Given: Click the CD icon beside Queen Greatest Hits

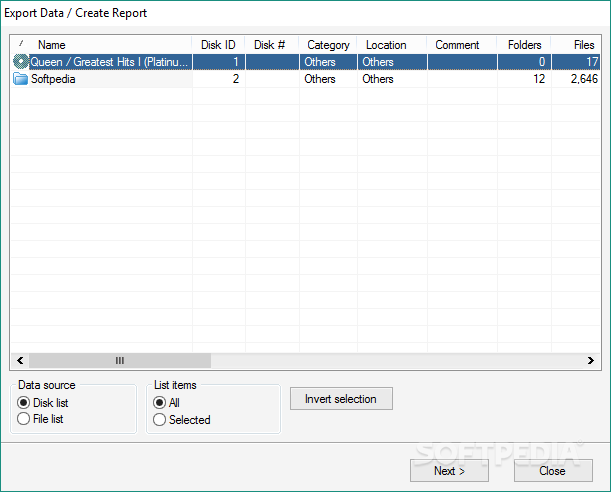Looking at the screenshot, I should (21, 62).
